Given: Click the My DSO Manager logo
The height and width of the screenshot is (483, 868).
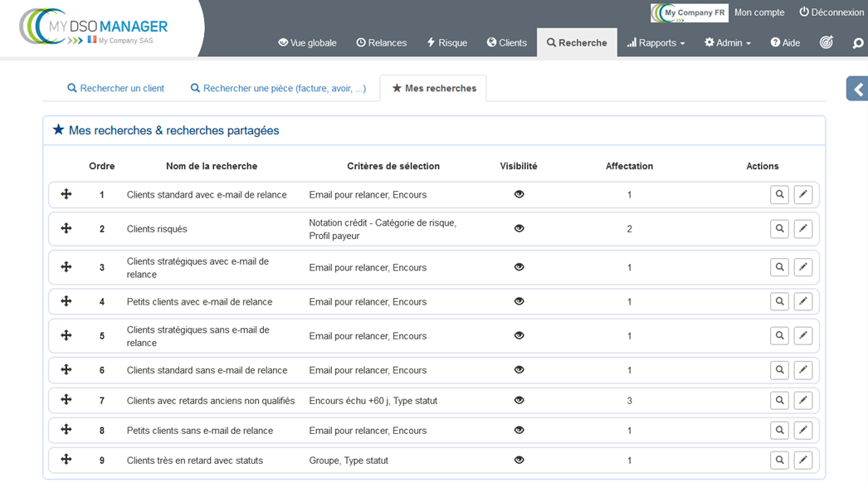Looking at the screenshot, I should tap(94, 29).
